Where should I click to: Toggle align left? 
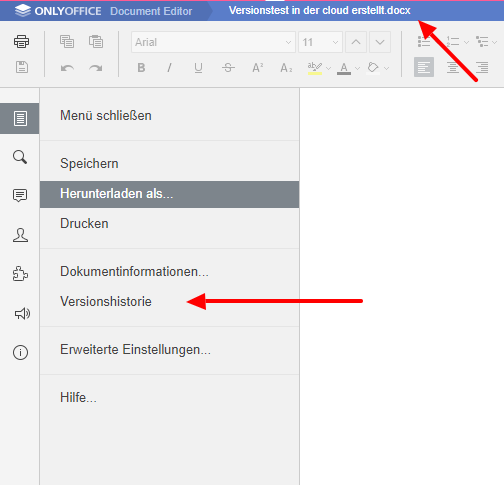pyautogui.click(x=424, y=67)
